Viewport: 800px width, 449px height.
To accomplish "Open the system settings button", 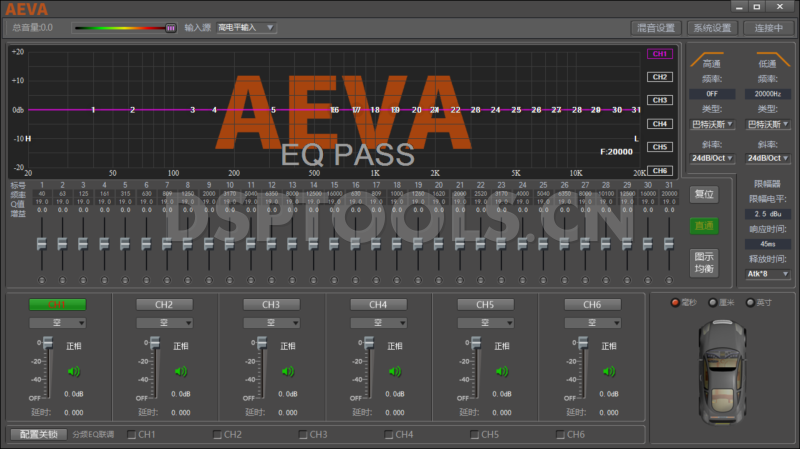I will coord(713,28).
